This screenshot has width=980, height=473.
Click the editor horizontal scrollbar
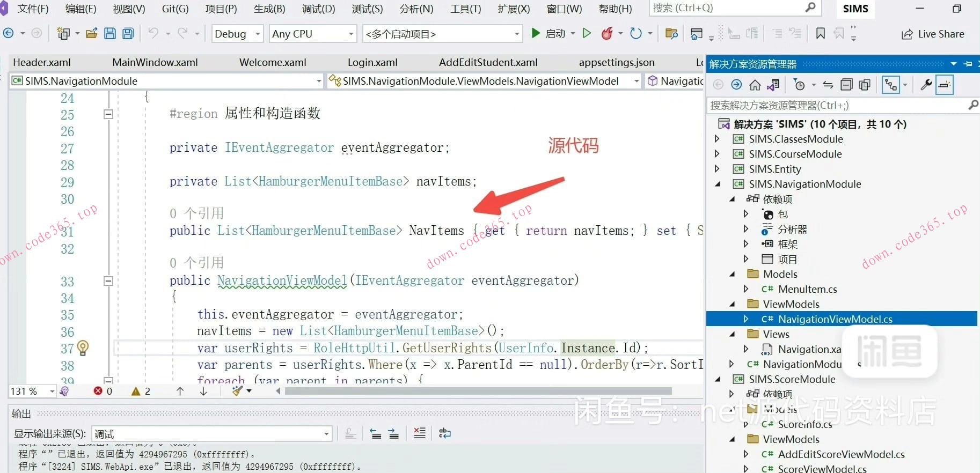(478, 391)
